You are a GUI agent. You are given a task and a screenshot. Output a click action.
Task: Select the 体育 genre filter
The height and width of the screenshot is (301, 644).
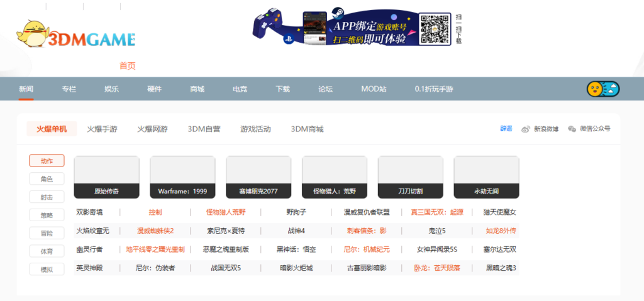click(47, 251)
